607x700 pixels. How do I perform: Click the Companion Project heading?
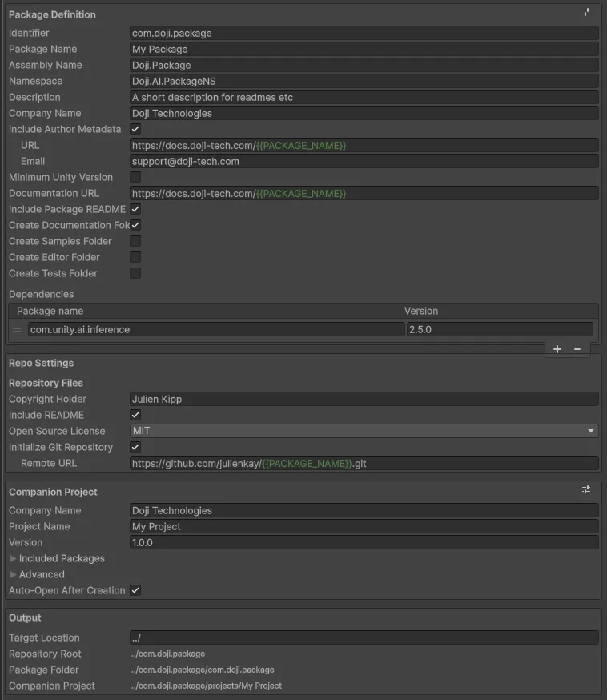pos(53,492)
